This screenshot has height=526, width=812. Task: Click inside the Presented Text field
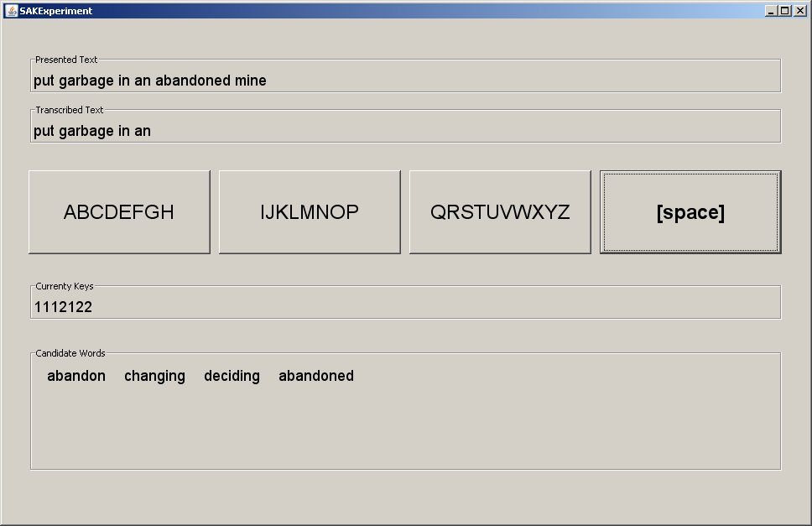[503, 81]
